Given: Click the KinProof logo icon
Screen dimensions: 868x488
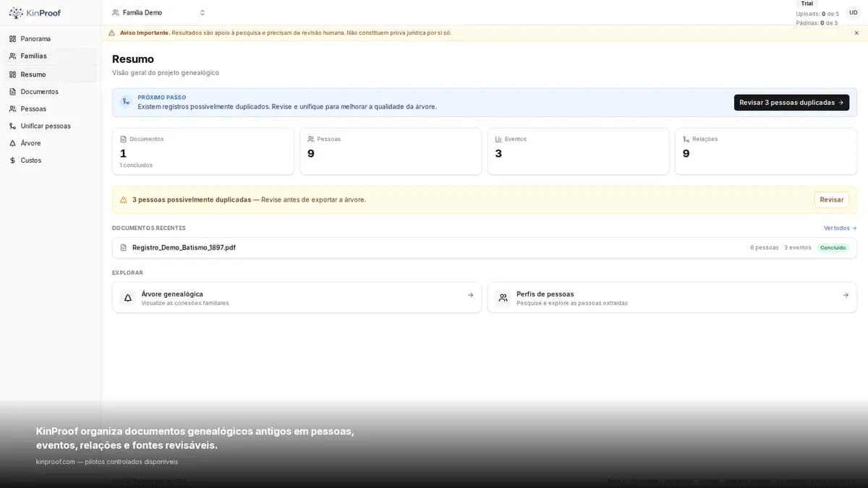Looking at the screenshot, I should point(16,13).
